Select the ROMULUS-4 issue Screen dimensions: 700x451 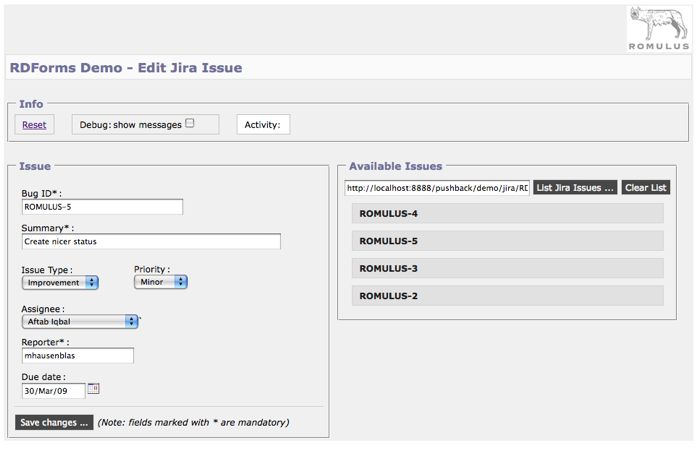(x=508, y=214)
